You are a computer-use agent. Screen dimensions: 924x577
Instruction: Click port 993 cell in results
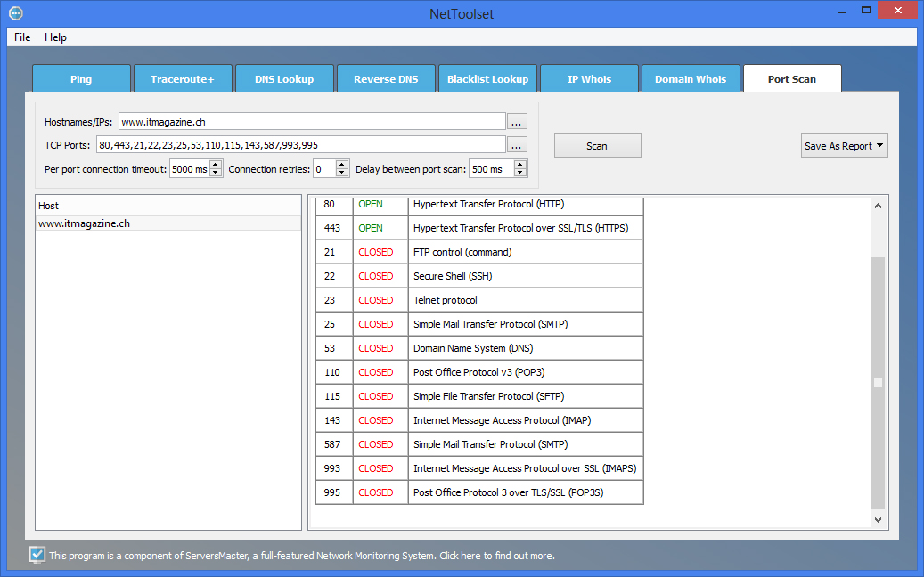pyautogui.click(x=334, y=468)
